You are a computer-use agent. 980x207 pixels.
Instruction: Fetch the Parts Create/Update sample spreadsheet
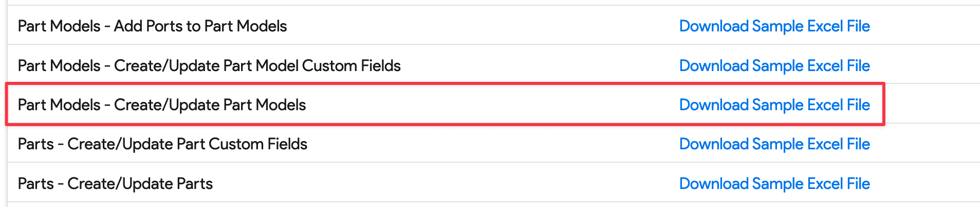pos(774,184)
